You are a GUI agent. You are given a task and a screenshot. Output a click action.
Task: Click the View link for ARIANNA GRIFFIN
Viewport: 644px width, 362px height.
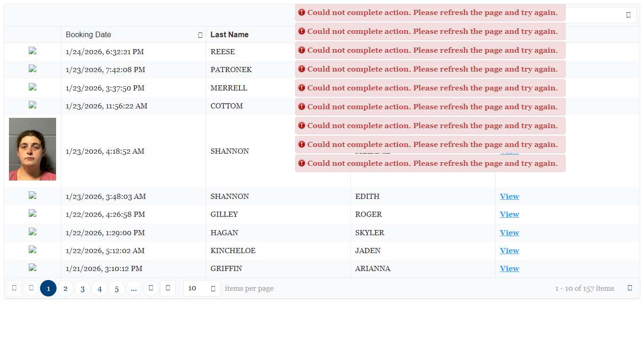click(509, 269)
